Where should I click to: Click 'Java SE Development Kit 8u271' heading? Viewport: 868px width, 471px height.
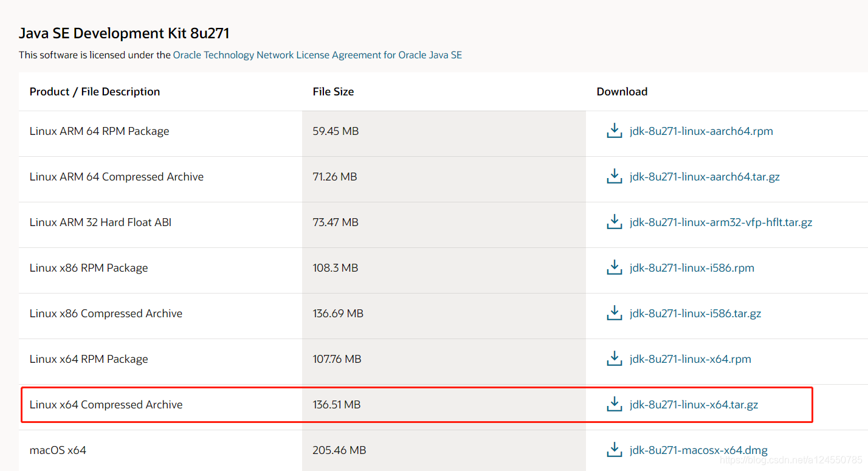[x=124, y=33]
